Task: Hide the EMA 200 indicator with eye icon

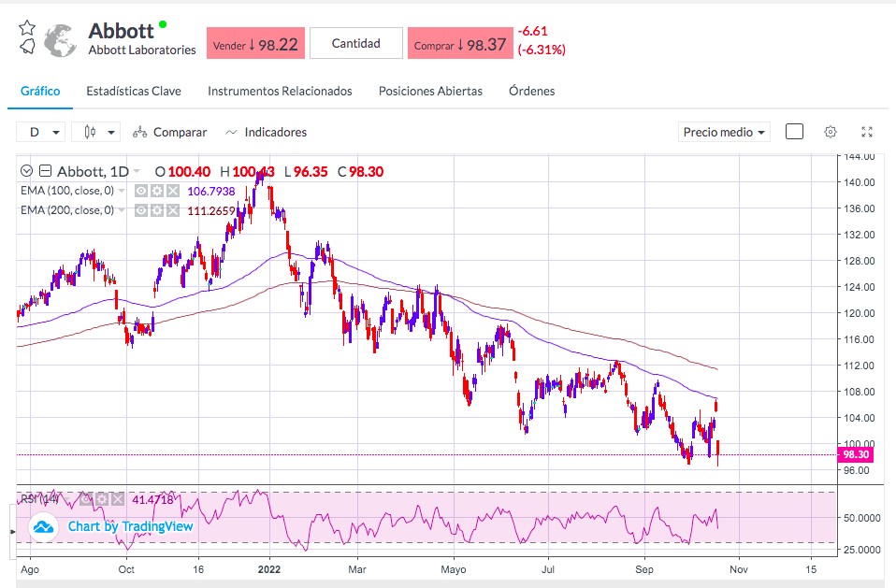Action: tap(141, 210)
